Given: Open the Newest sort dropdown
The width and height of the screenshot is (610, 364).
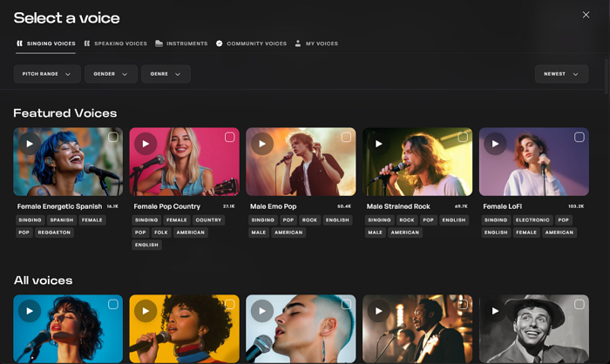Looking at the screenshot, I should [561, 74].
